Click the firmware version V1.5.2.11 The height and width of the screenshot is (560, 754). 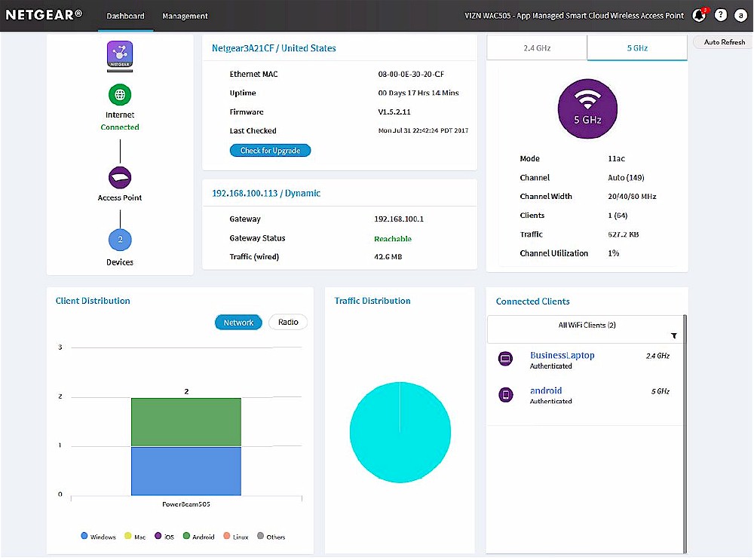tap(394, 112)
